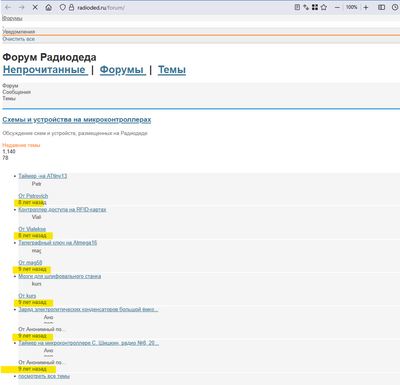
Task: Click '9 лет назад' under От mag58
Action: 32,269
